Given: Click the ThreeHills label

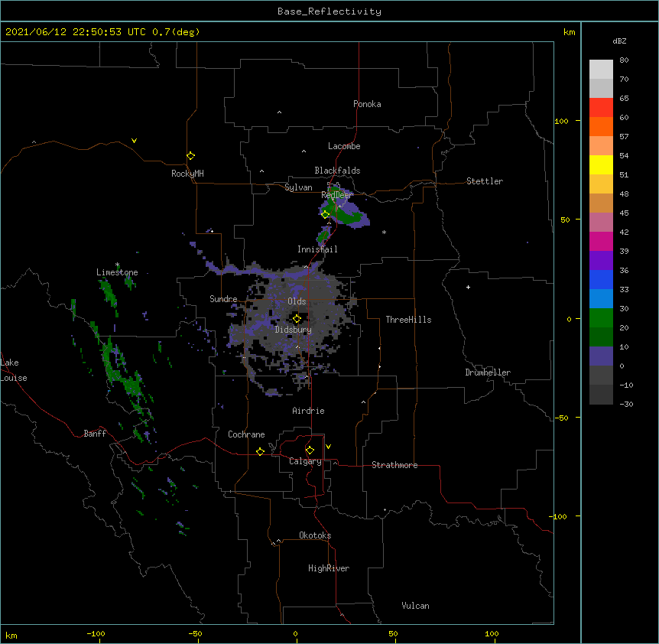Looking at the screenshot, I should [409, 320].
